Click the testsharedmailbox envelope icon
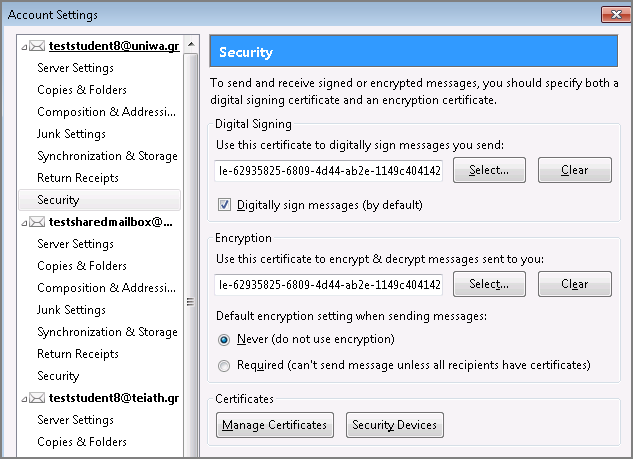This screenshot has width=633, height=459. pos(37,222)
